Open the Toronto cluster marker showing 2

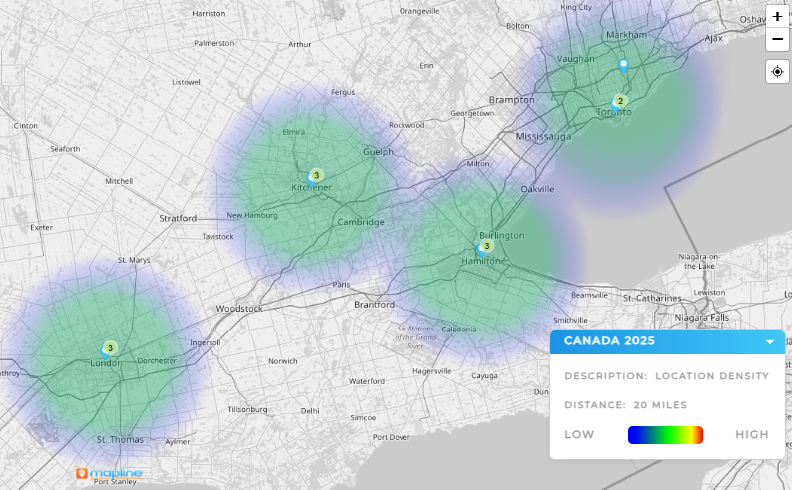point(620,100)
